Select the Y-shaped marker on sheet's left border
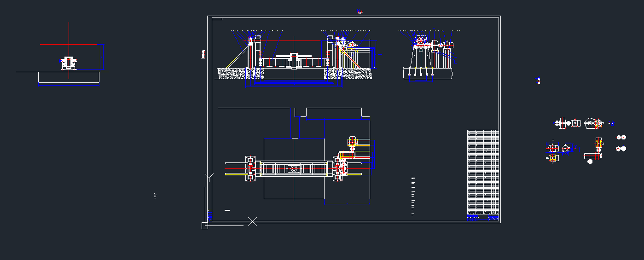Image resolution: width=644 pixels, height=260 pixels. tap(209, 176)
